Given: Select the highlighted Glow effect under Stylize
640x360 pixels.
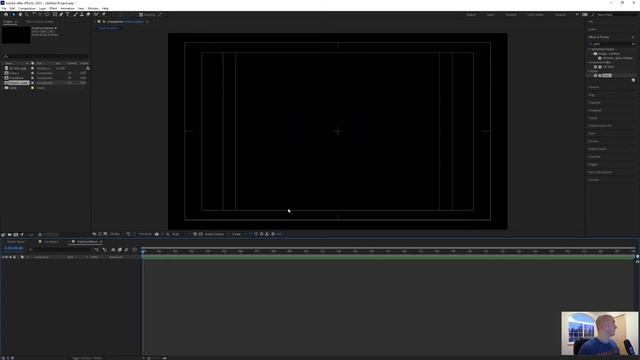Looking at the screenshot, I should [x=607, y=76].
